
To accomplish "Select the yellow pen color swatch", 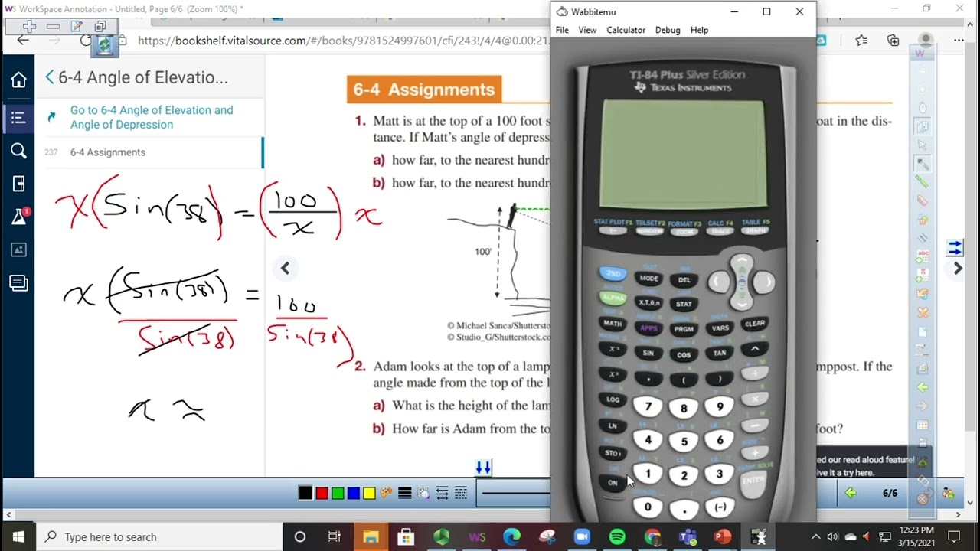I will 369,493.
